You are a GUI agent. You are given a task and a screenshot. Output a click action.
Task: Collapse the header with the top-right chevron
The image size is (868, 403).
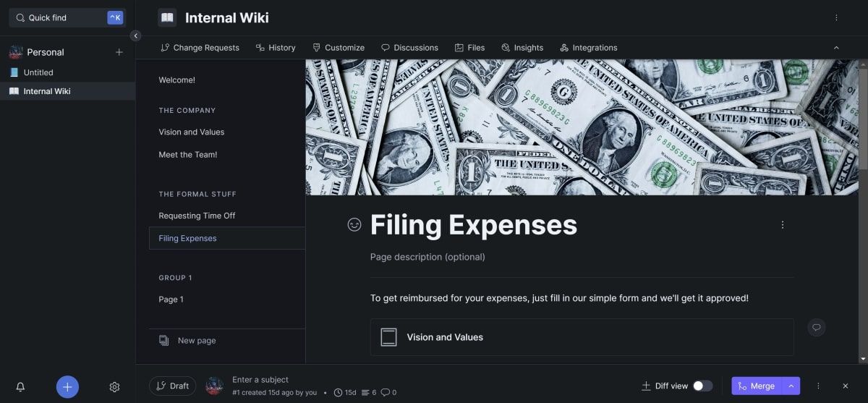tap(836, 48)
